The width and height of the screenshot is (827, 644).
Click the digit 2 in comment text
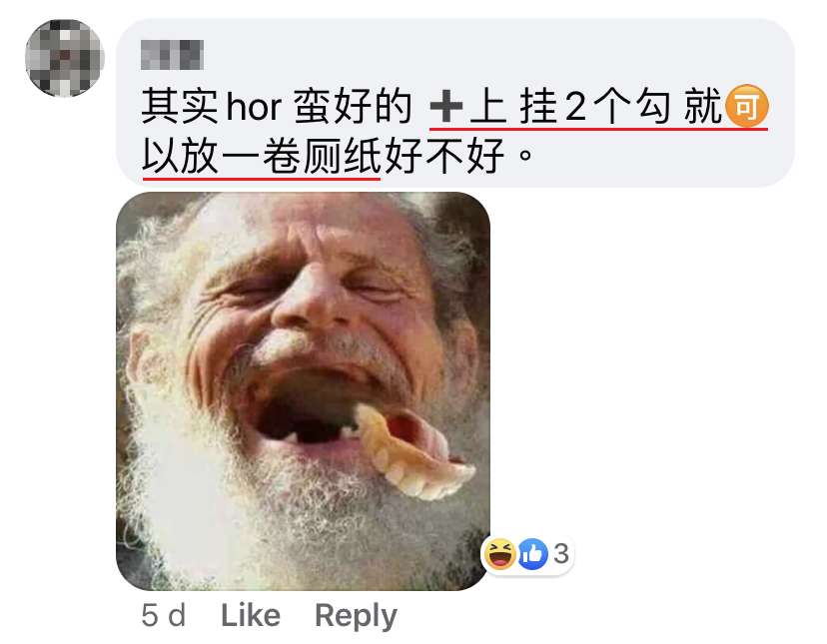[x=575, y=107]
